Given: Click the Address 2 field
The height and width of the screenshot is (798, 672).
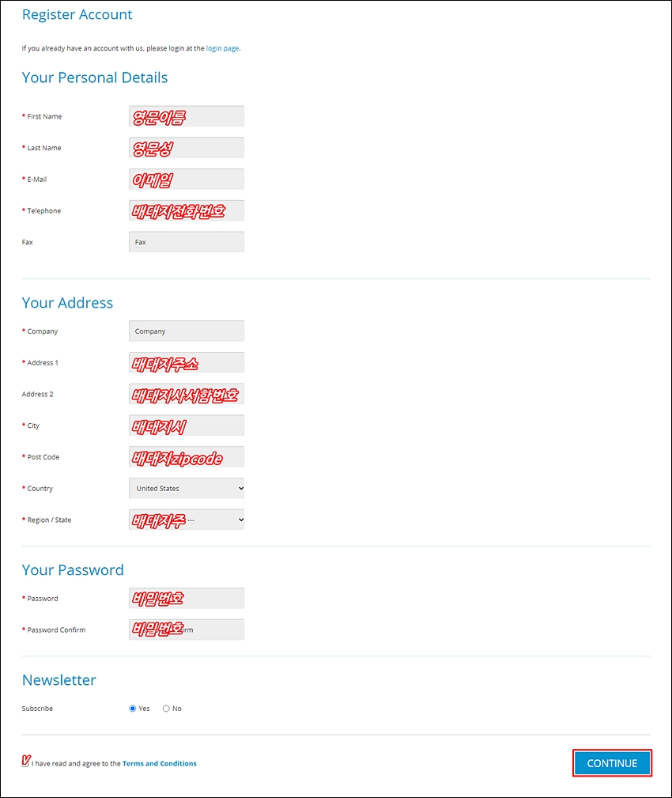Looking at the screenshot, I should (187, 395).
